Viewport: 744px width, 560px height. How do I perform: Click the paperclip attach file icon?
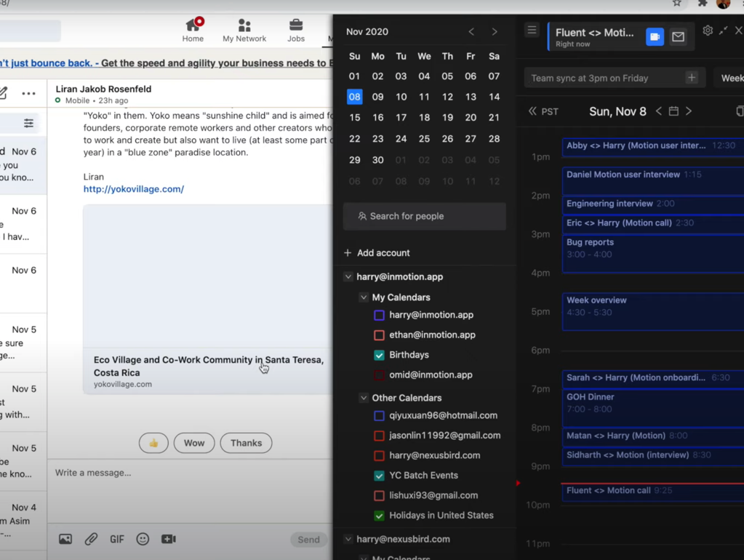coord(91,539)
